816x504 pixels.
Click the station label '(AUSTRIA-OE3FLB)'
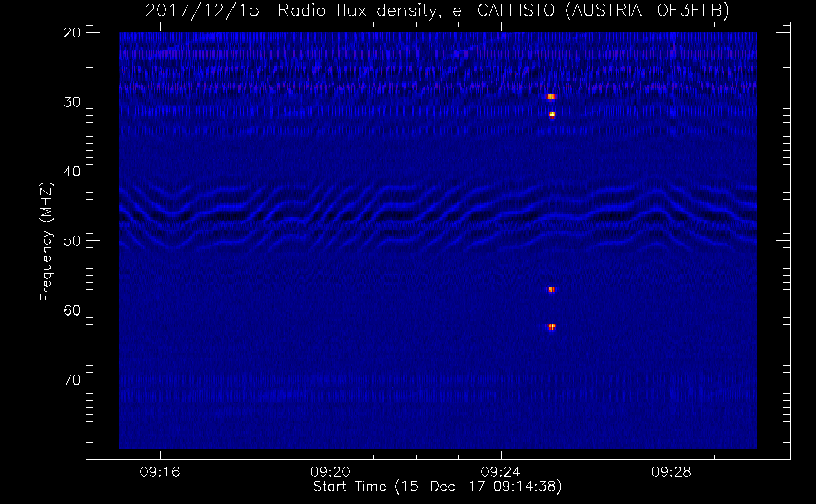click(648, 11)
